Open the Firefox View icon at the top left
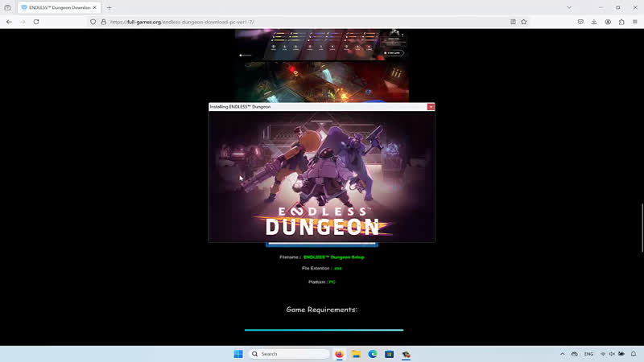644x362 pixels. [x=7, y=7]
